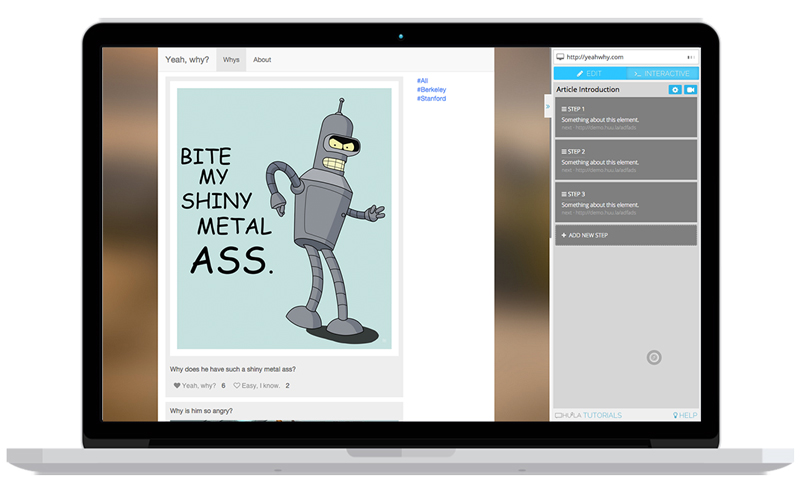
Task: Click the plus icon in Add New Step
Action: click(x=564, y=236)
